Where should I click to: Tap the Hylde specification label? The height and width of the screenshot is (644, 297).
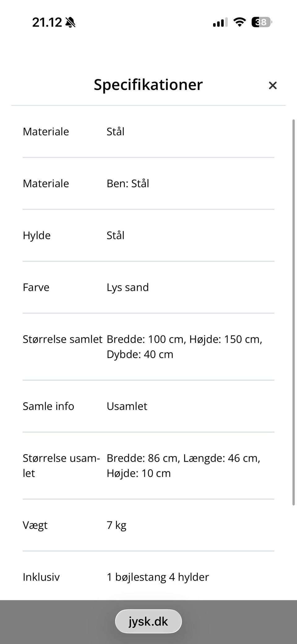click(x=36, y=235)
